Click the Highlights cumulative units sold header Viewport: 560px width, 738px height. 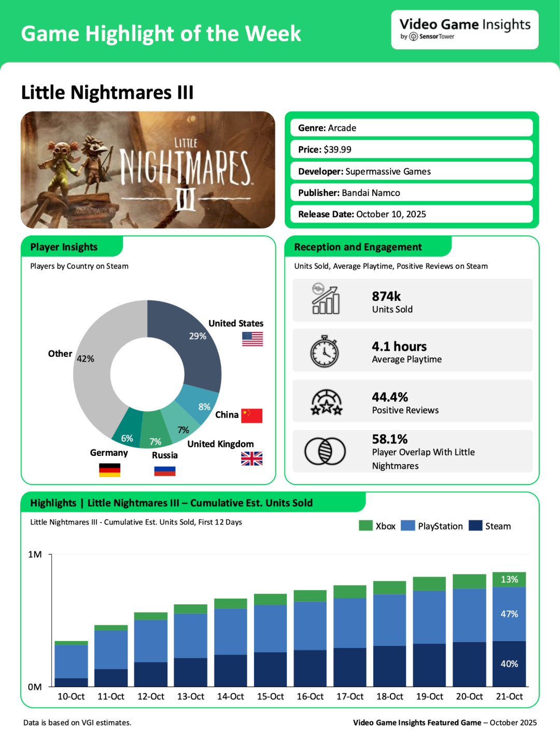pos(193,503)
